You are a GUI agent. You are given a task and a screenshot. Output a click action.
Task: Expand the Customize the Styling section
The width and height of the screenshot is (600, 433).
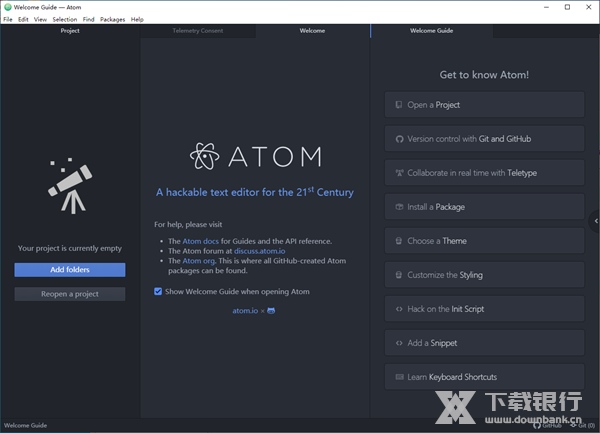[x=484, y=275]
